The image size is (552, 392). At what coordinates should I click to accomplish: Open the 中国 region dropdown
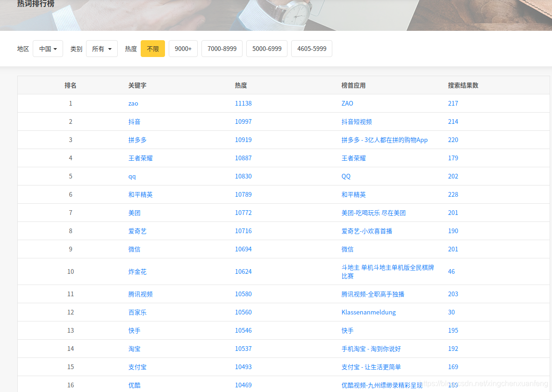point(48,49)
